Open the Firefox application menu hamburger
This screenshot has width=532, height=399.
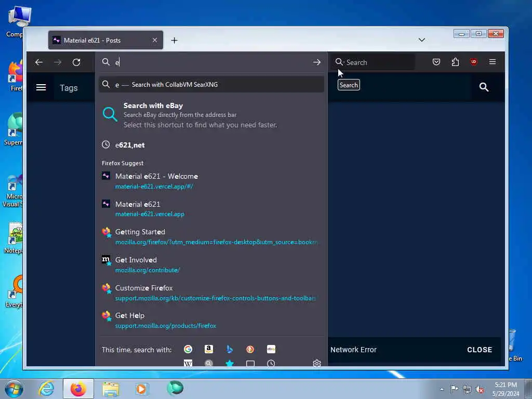click(493, 62)
